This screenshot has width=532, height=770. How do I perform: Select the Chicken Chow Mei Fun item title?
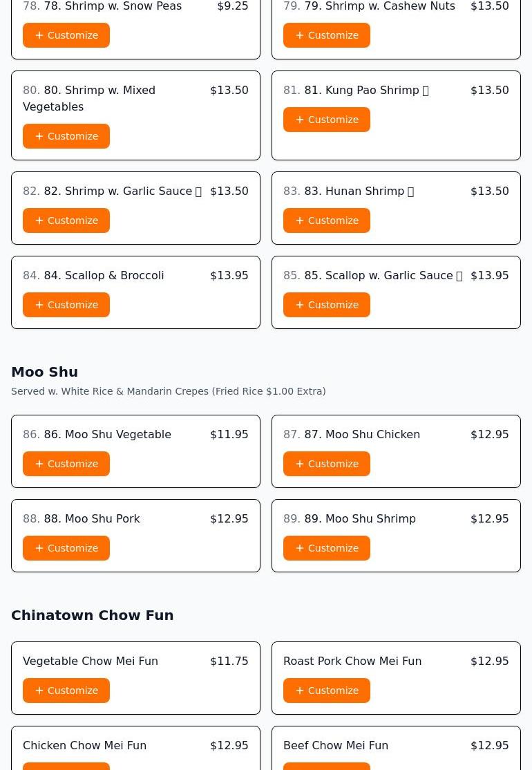[x=84, y=745]
